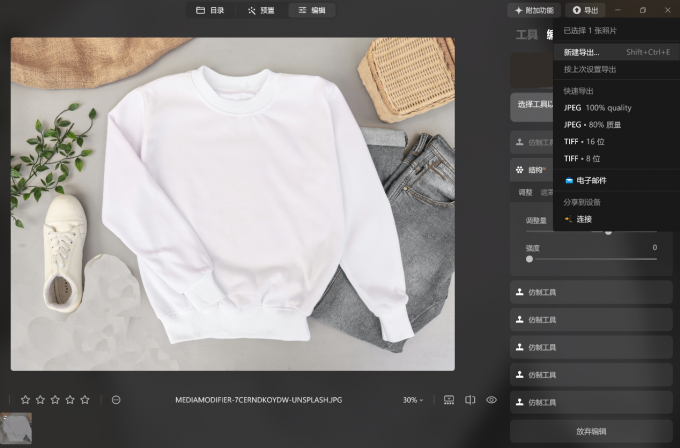This screenshot has width=680, height=448.
Task: Toggle the filmstrip panel icon
Action: click(x=449, y=400)
